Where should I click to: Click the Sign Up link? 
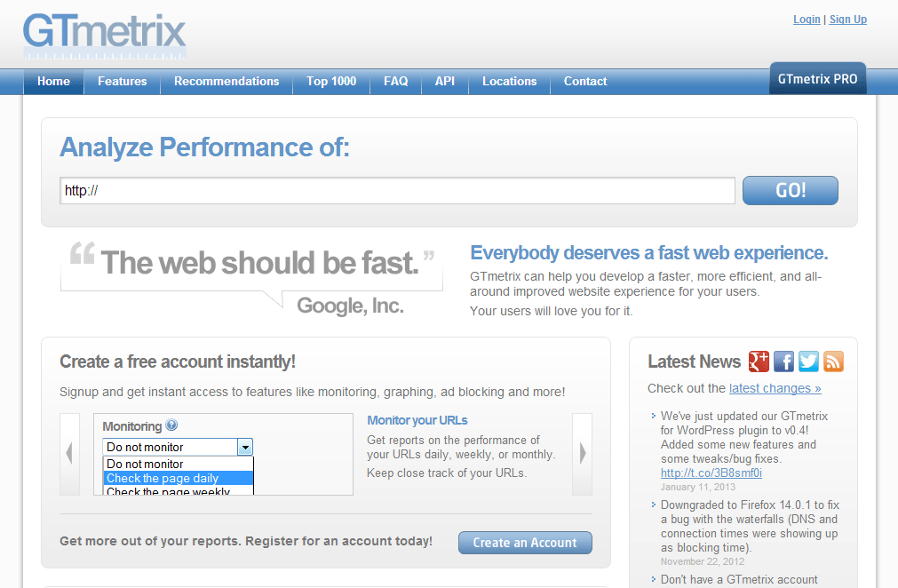point(847,20)
